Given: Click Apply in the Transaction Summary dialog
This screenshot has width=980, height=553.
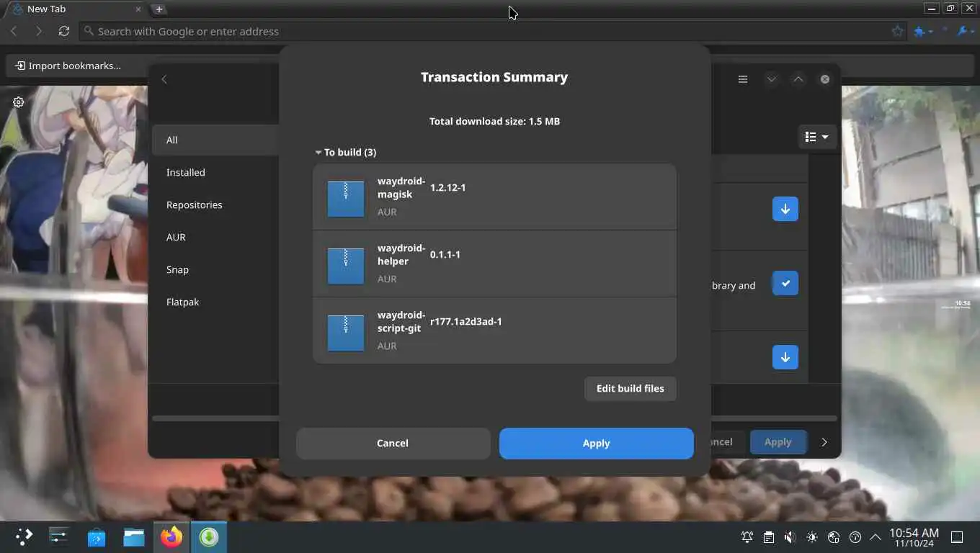Looking at the screenshot, I should click(x=596, y=444).
